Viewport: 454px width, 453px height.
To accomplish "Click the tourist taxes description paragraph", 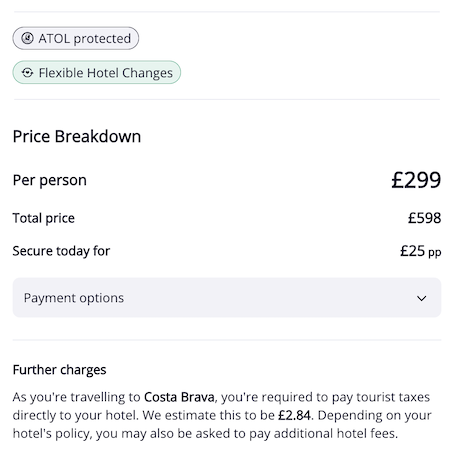I will 222,415.
